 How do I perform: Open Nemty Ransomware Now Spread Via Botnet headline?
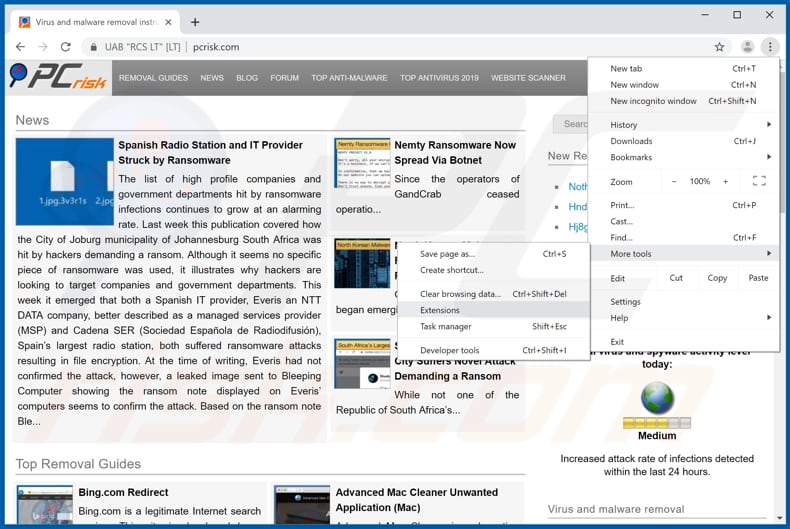click(x=455, y=153)
